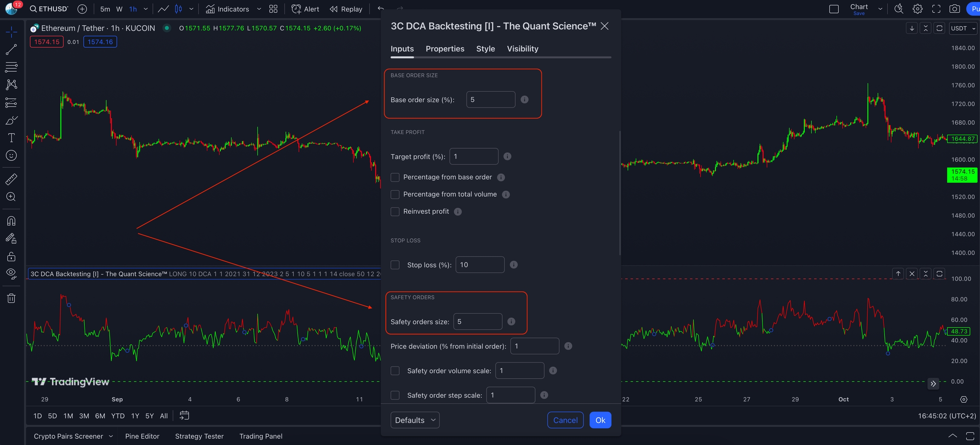Expand the USDT currency dropdown

click(963, 28)
